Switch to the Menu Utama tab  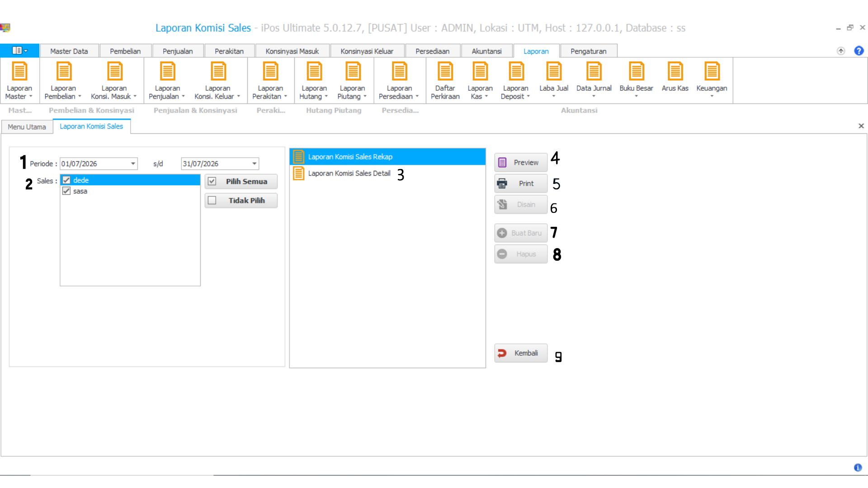[27, 127]
